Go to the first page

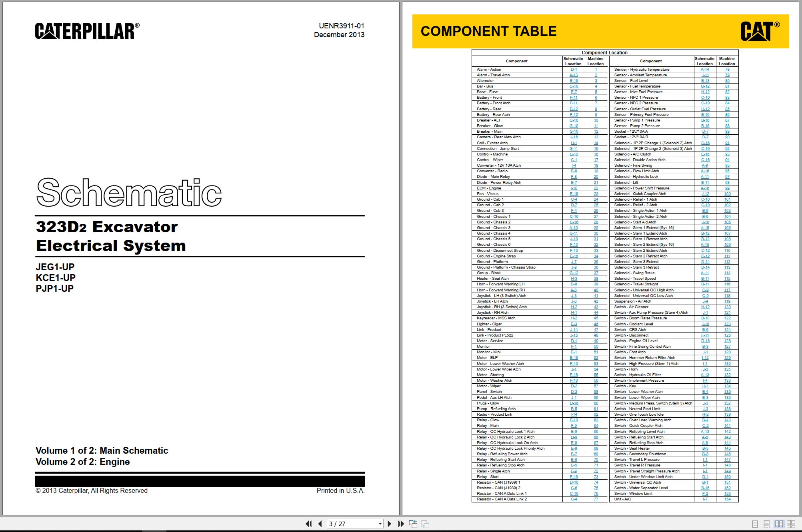(308, 524)
